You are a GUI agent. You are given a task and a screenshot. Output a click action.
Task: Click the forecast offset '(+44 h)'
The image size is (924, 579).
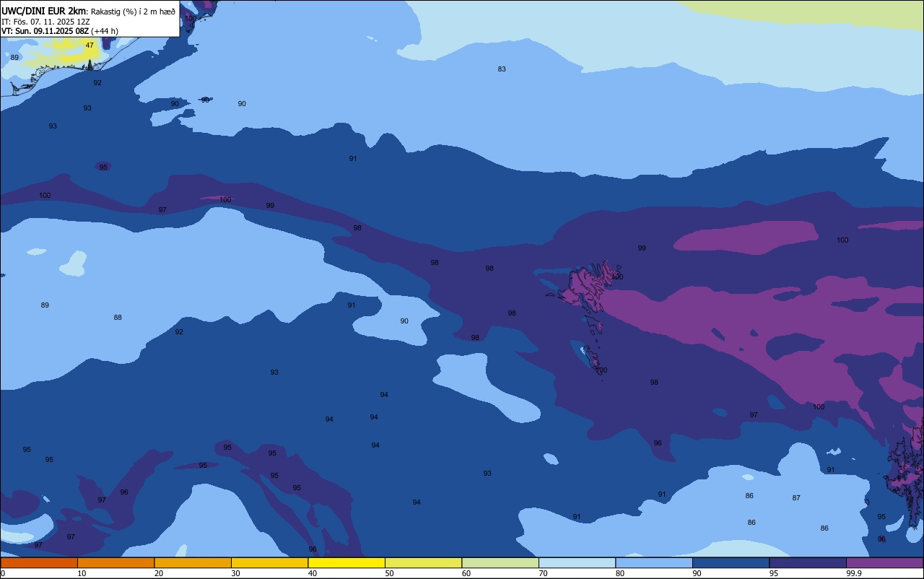coord(105,31)
